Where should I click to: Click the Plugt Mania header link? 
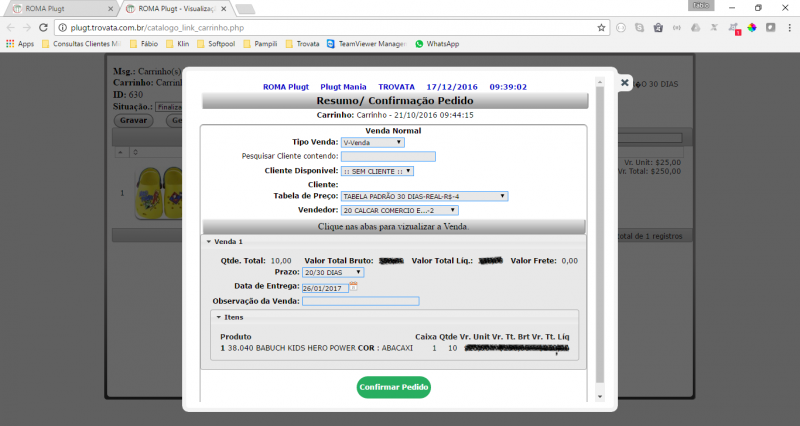343,87
